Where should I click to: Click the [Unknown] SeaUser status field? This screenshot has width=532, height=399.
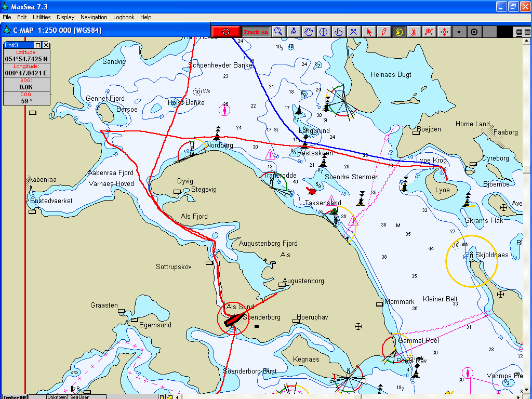(68, 396)
